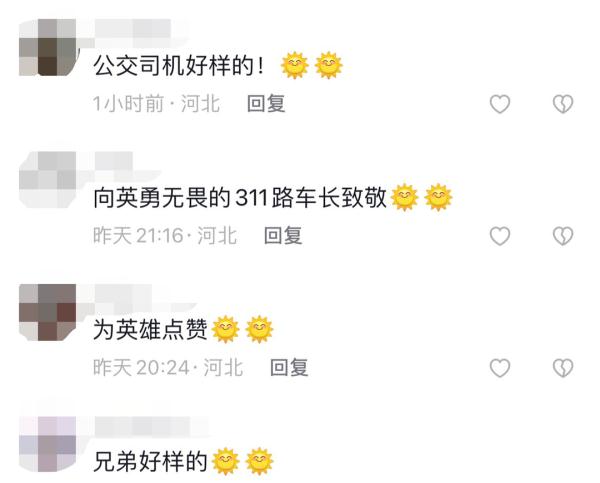Image resolution: width=600 pixels, height=483 pixels.
Task: Reply to comment posted 昨天 20:24
Action: 289,367
